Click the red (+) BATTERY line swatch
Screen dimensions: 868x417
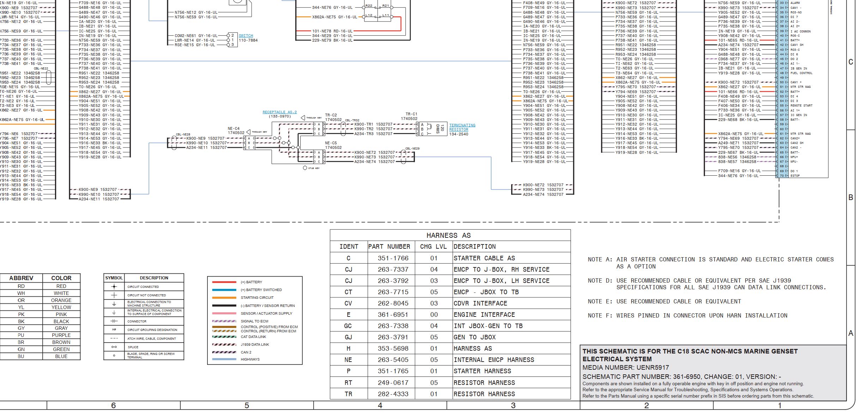click(224, 282)
